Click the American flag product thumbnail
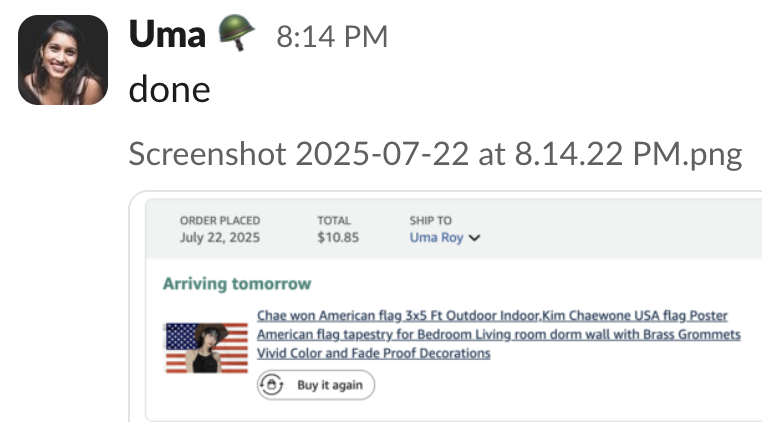The image size is (762, 422). tap(207, 348)
